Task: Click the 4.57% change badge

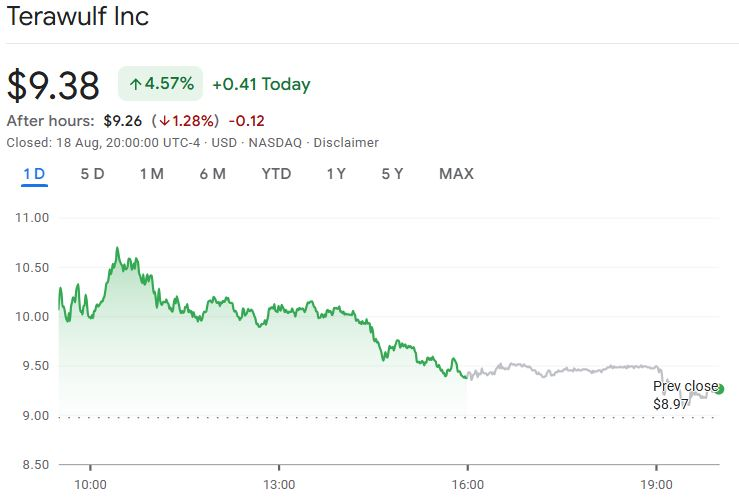Action: click(x=161, y=84)
